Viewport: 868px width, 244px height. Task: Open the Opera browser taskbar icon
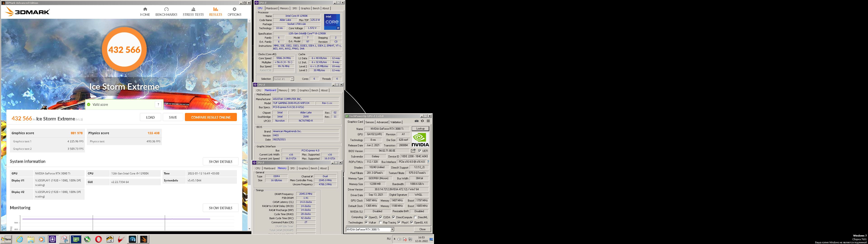(98, 239)
